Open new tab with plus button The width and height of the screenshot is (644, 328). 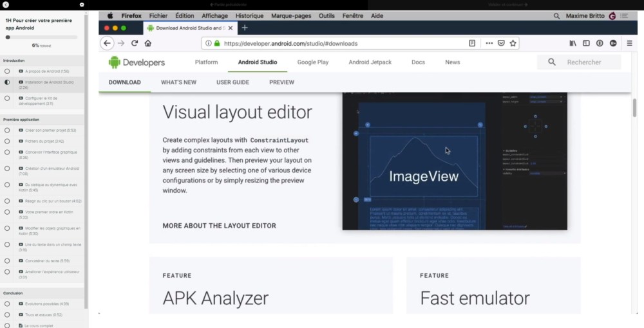point(244,28)
